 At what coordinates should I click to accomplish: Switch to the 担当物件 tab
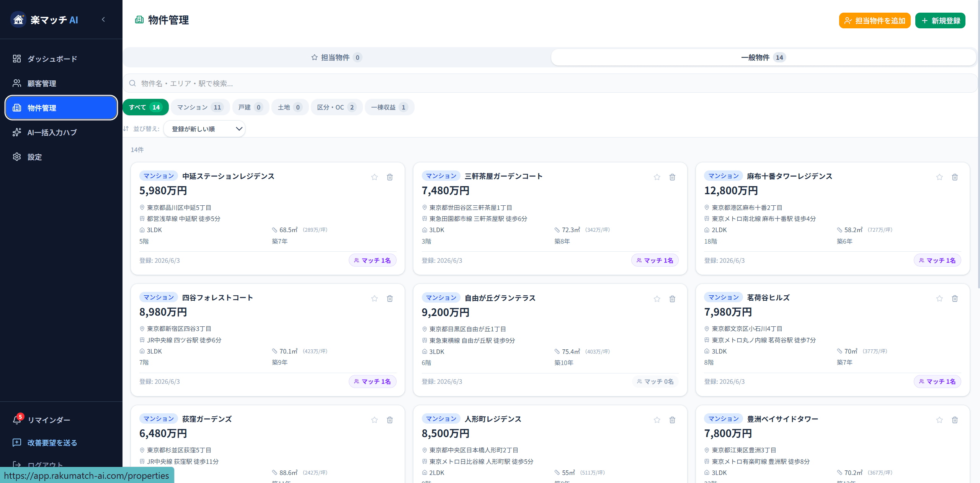click(337, 57)
